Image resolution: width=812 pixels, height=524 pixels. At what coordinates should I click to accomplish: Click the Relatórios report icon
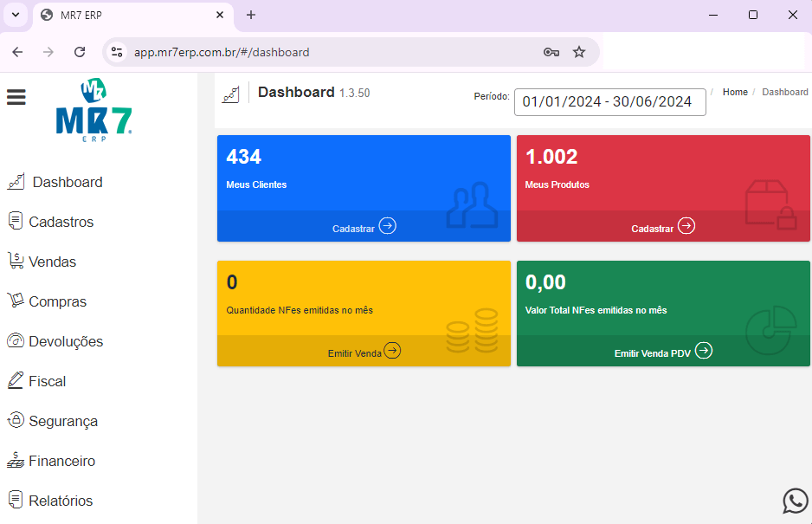point(16,500)
